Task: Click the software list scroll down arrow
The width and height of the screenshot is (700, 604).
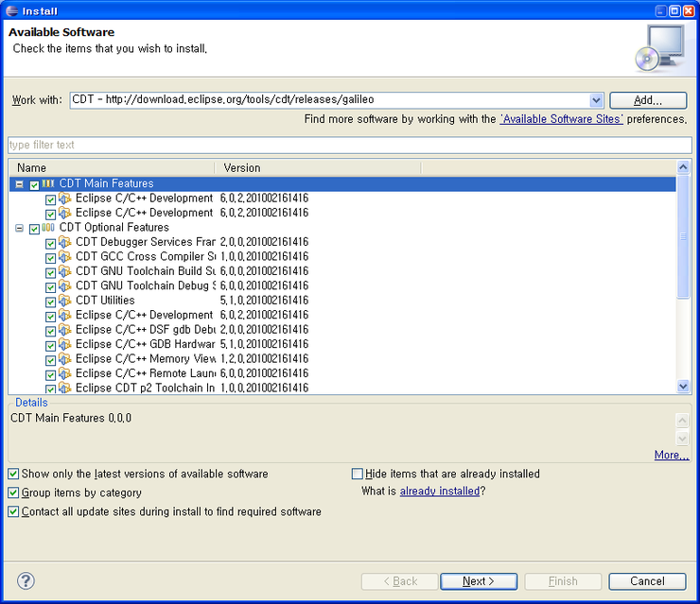Action: click(x=683, y=386)
